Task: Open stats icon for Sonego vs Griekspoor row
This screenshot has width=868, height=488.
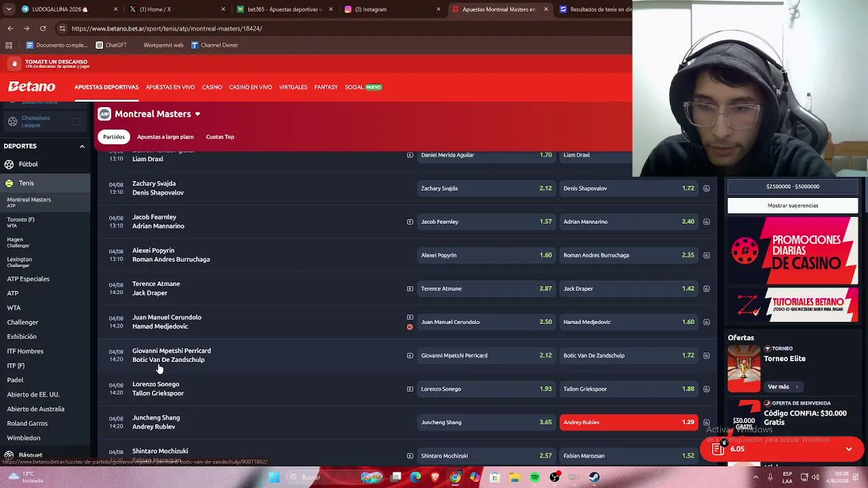Action: pos(706,389)
